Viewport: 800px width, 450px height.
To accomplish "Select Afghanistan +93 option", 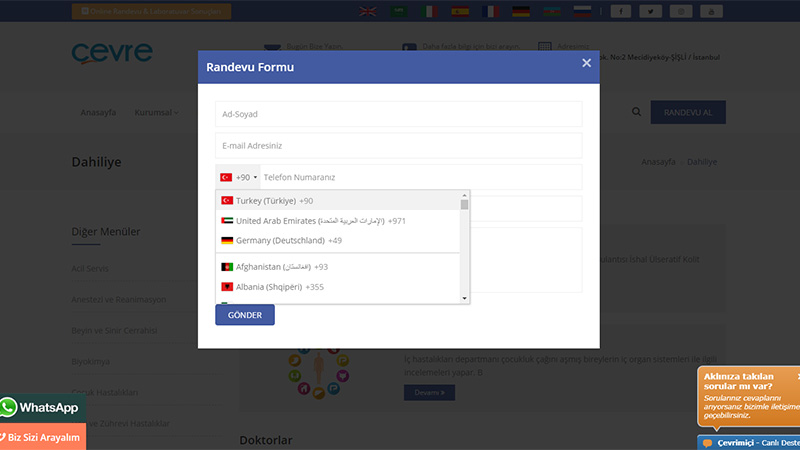I will point(338,267).
